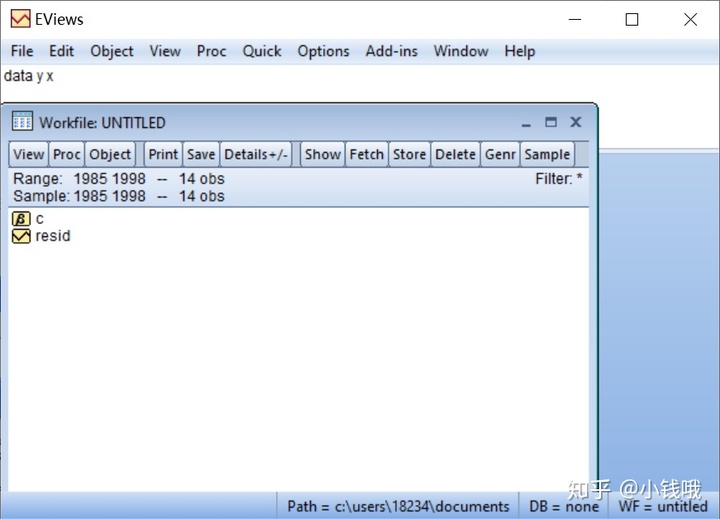Minimize the EViews main window
The width and height of the screenshot is (720, 519).
575,19
